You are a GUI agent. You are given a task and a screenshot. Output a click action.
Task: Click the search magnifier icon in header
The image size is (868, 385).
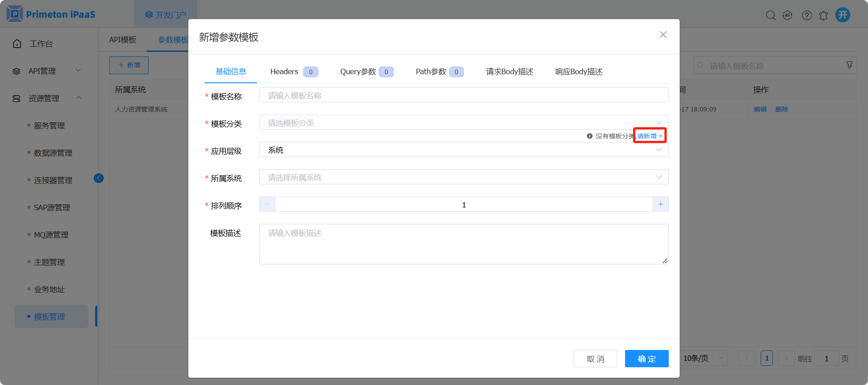point(770,15)
